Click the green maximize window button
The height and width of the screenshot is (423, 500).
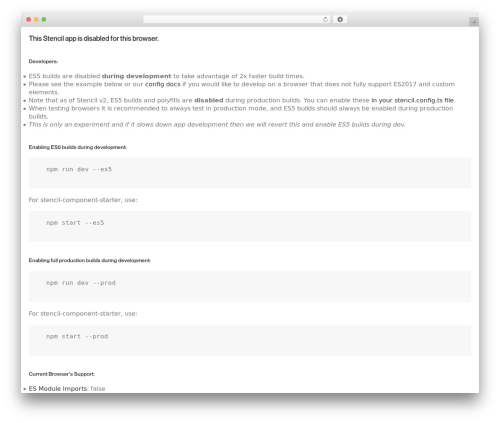[44, 19]
